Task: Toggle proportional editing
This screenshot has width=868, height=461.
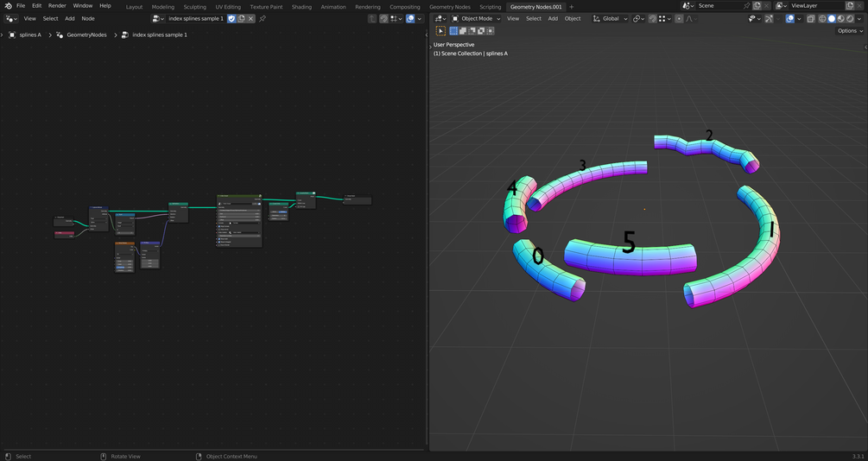Action: pyautogui.click(x=679, y=19)
